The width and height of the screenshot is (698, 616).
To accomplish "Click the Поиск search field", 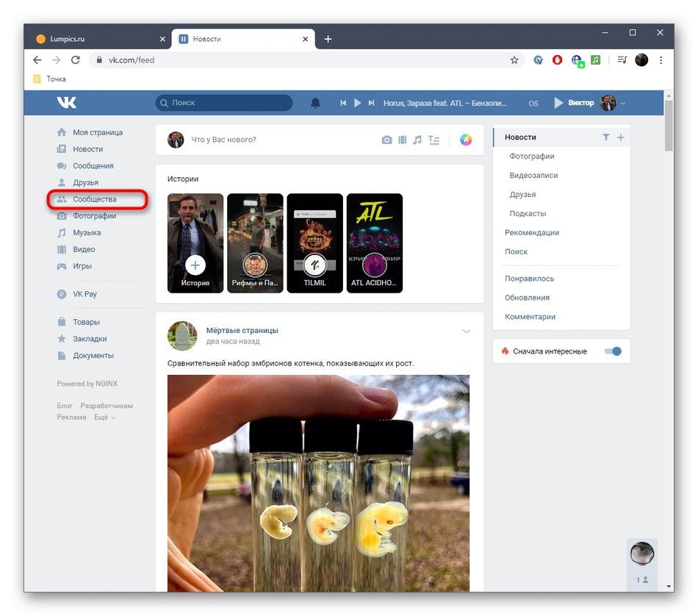I will [x=224, y=103].
